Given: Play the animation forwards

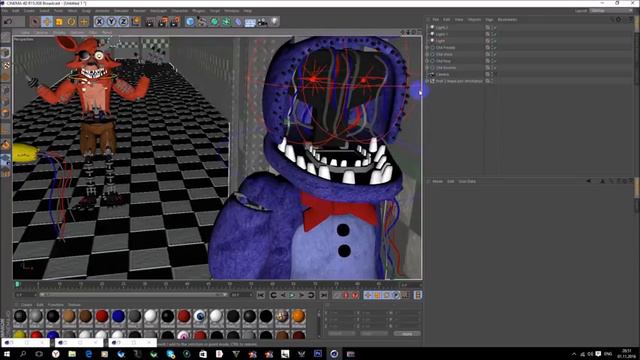Looking at the screenshot, I should pos(292,295).
